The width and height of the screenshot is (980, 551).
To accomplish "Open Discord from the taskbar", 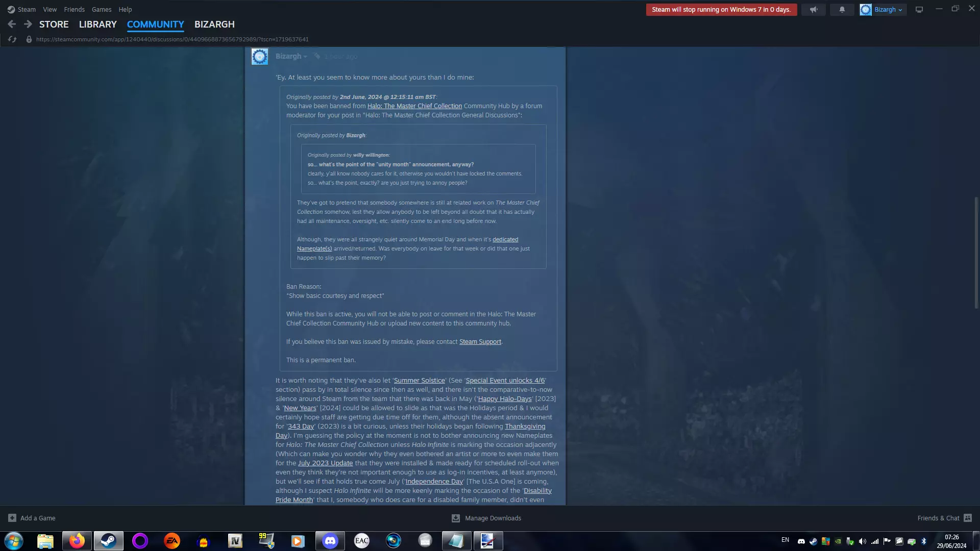I will coord(330,541).
